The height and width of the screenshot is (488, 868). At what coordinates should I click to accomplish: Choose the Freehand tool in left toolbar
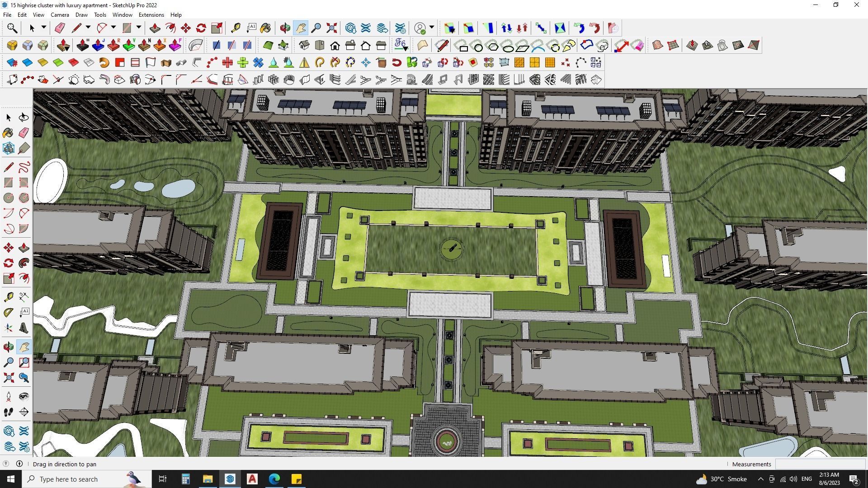(24, 167)
